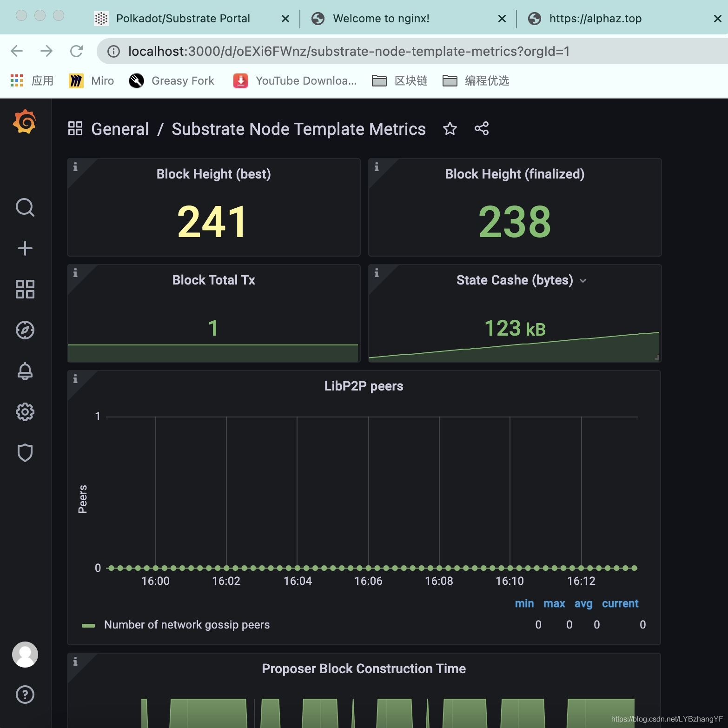This screenshot has height=728, width=728.
Task: Click the General folder breadcrumb link
Action: point(120,129)
